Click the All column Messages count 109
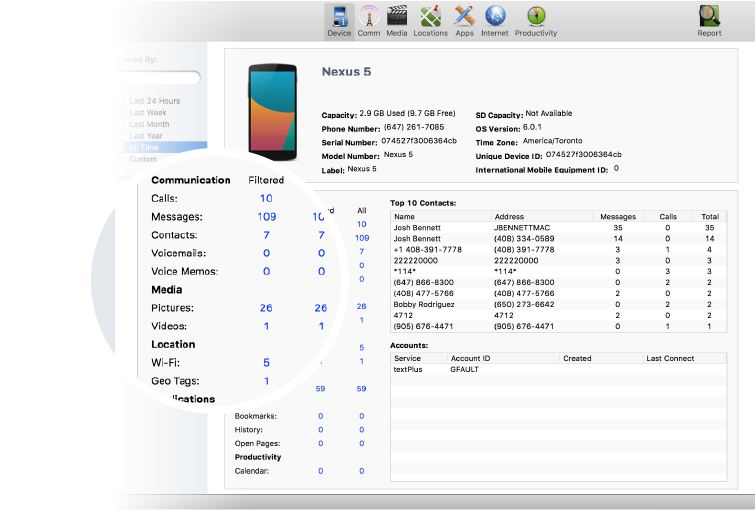The image size is (755, 512). [x=362, y=238]
